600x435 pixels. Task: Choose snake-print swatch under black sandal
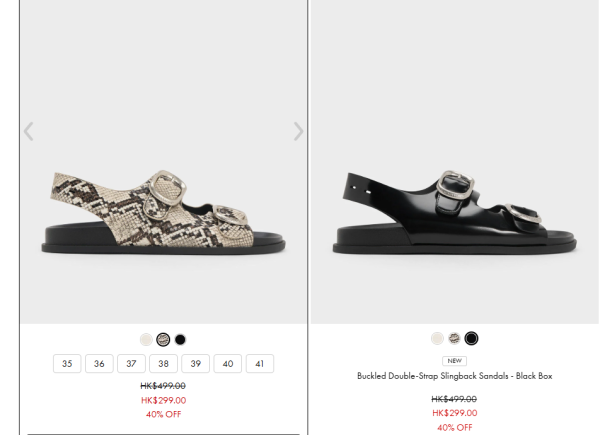coord(454,339)
